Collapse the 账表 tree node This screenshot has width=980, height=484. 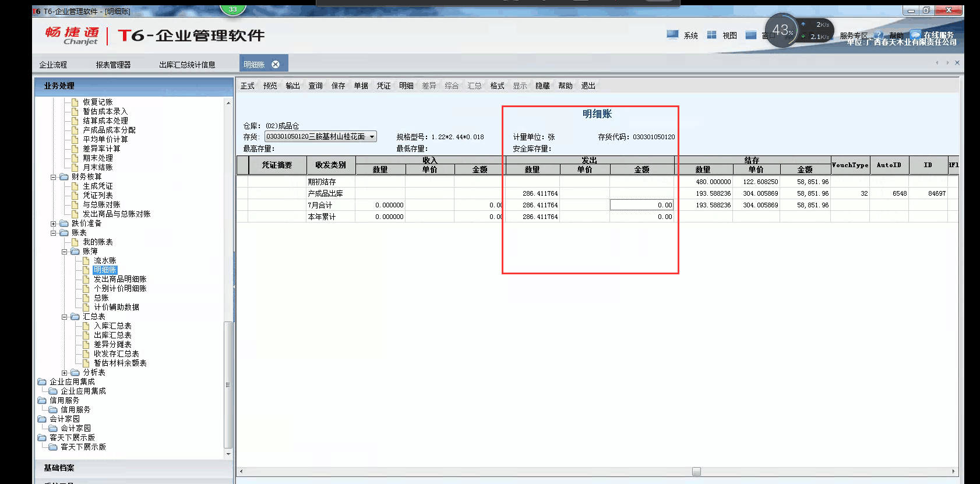pyautogui.click(x=53, y=232)
